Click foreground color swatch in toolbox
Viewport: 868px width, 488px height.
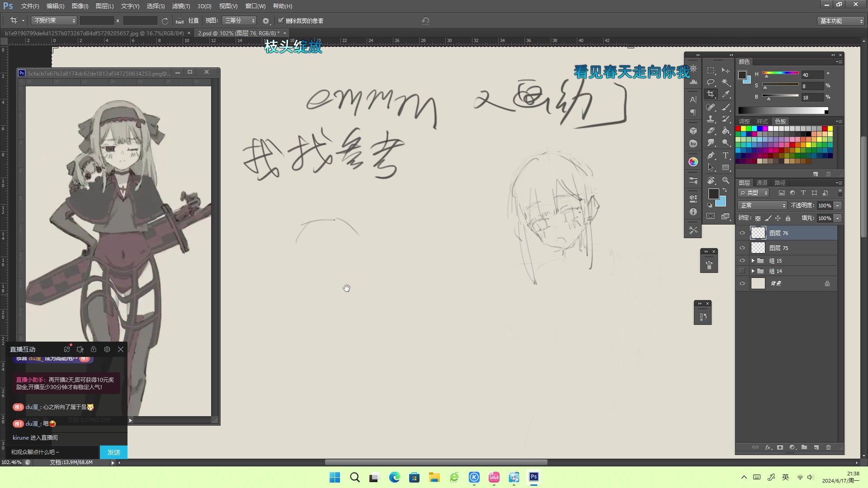pyautogui.click(x=713, y=194)
